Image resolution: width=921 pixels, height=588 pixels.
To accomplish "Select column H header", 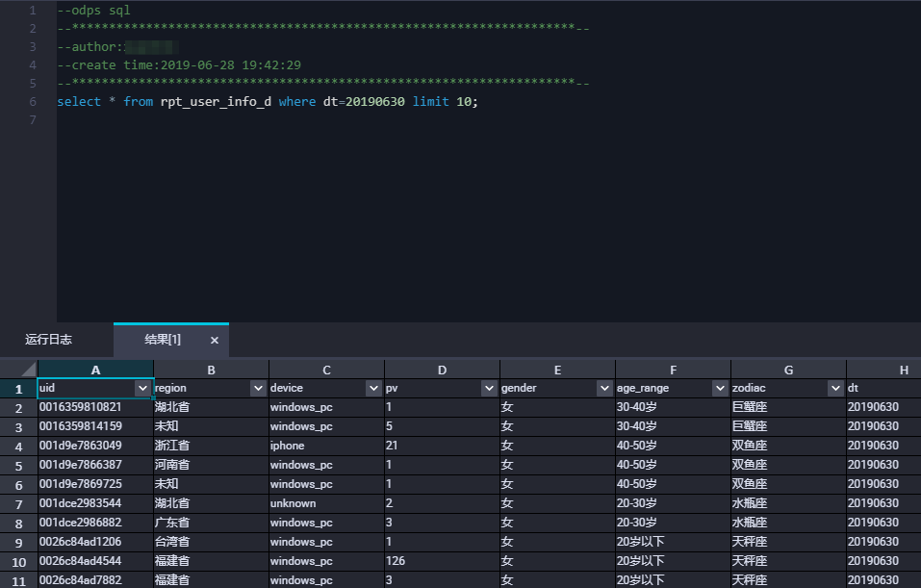I will 884,370.
